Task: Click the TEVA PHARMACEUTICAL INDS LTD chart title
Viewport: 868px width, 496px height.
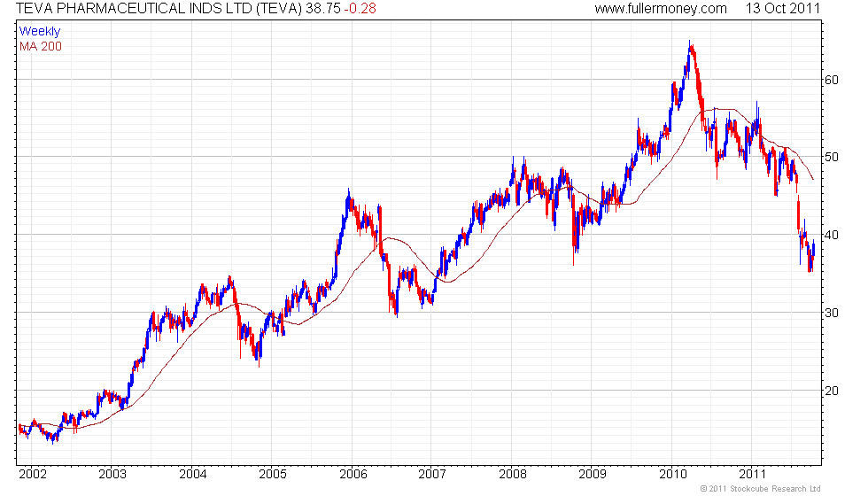Action: [159, 8]
